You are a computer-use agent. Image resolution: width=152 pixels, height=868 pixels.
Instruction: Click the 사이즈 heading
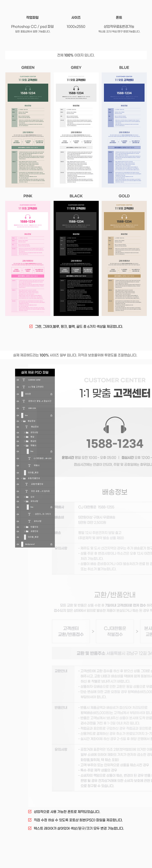(76, 17)
